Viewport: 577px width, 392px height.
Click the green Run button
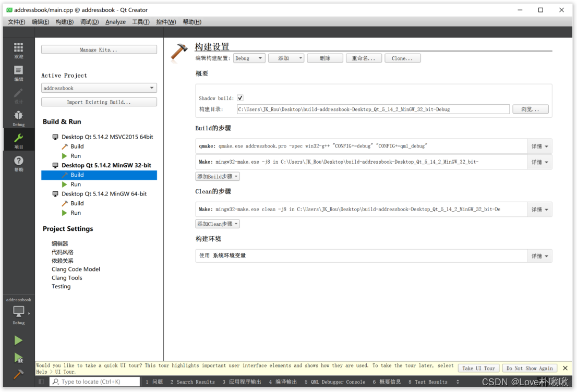[18, 340]
